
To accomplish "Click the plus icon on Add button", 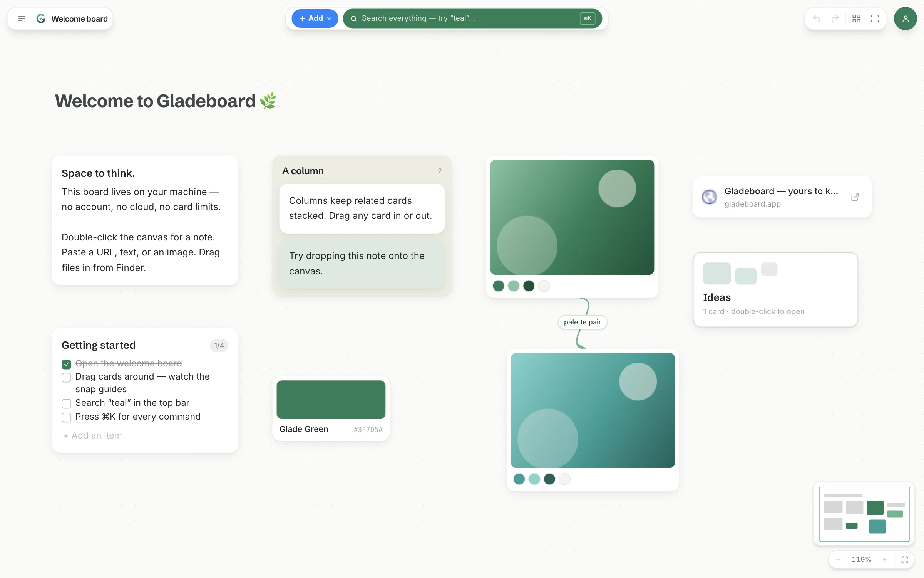I will click(x=302, y=18).
